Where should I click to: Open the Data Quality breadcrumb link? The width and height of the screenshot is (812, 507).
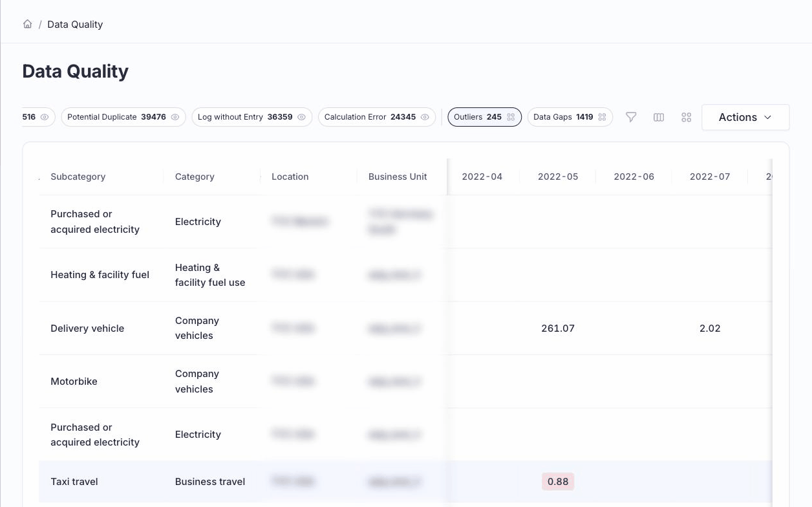(x=75, y=25)
